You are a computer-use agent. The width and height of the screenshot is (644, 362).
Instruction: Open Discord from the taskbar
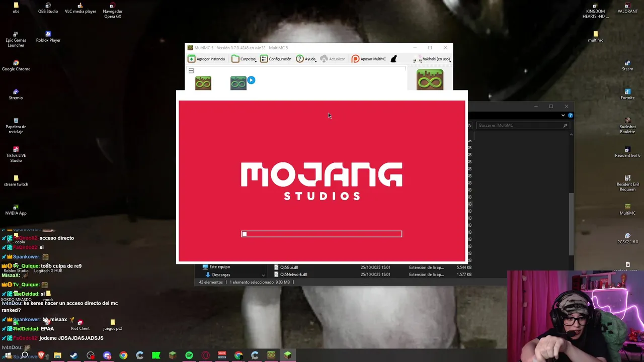[107, 355]
